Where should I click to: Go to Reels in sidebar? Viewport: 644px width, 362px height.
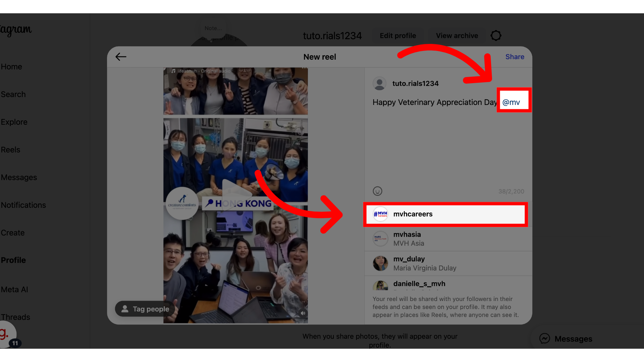pyautogui.click(x=11, y=150)
